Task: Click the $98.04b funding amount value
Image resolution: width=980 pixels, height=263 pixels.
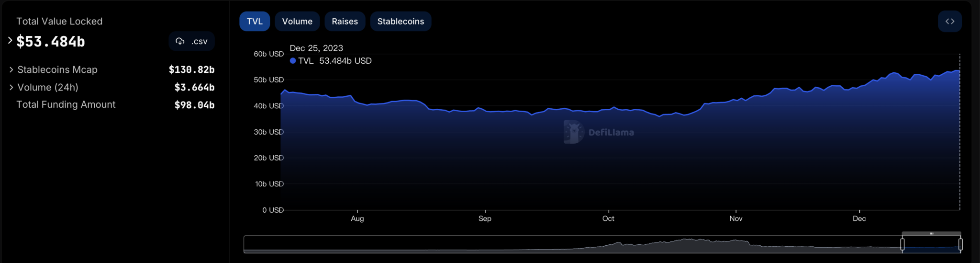Action: pos(195,105)
